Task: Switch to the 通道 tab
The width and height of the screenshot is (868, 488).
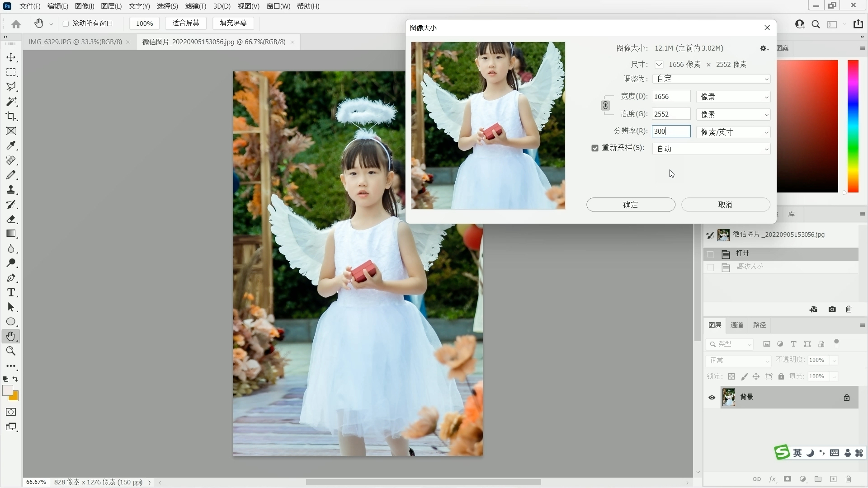Action: (x=737, y=325)
